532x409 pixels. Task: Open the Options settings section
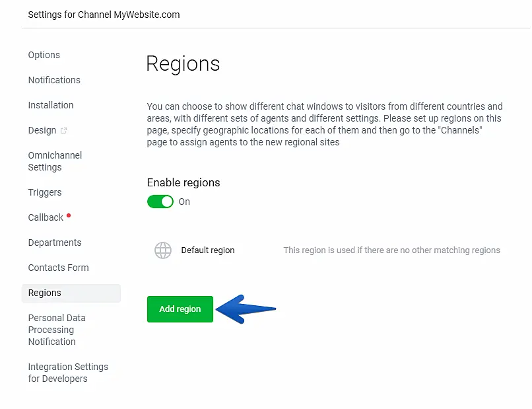tap(44, 55)
